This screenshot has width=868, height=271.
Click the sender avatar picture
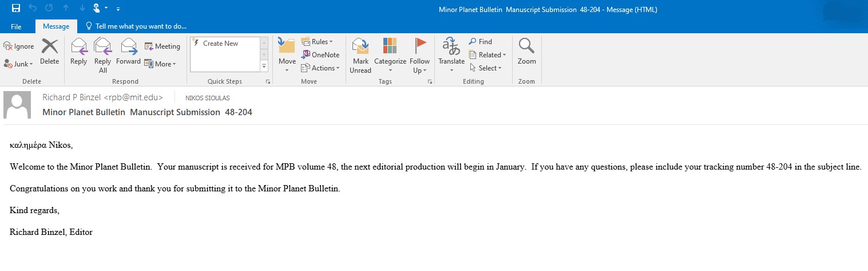(18, 105)
